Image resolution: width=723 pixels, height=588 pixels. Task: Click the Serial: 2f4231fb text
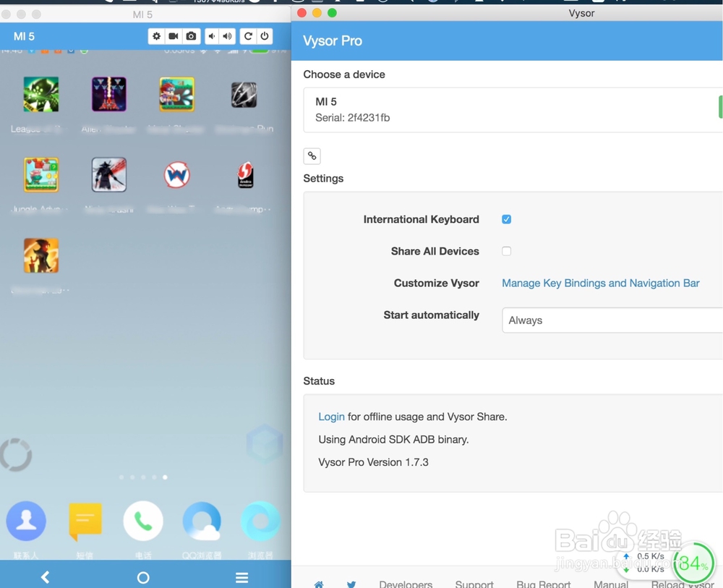352,118
